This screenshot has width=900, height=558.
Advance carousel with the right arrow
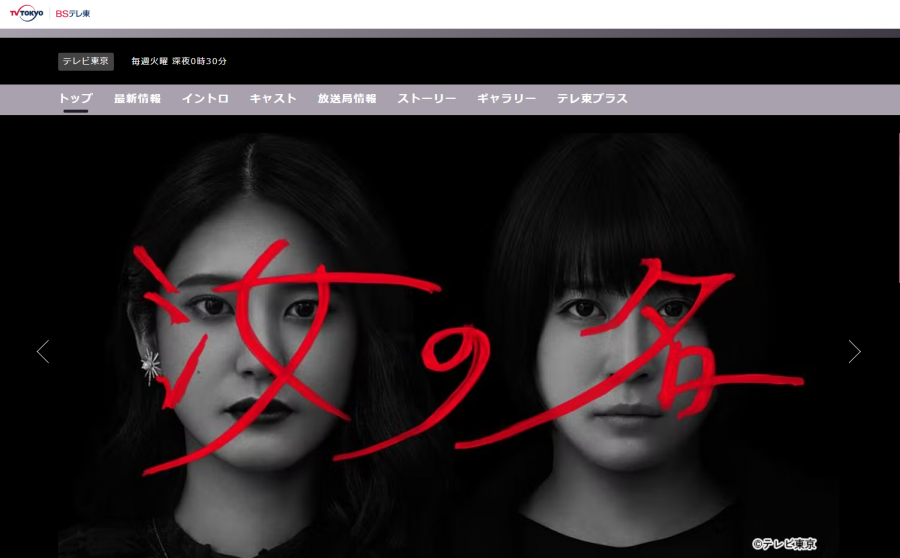854,351
